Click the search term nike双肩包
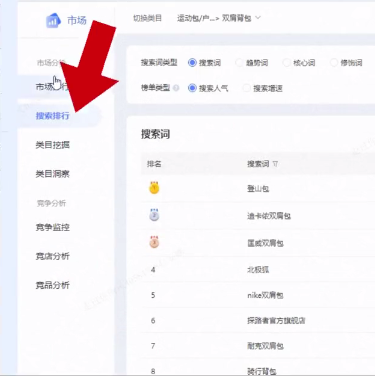Image resolution: width=375 pixels, height=376 pixels. 265,295
